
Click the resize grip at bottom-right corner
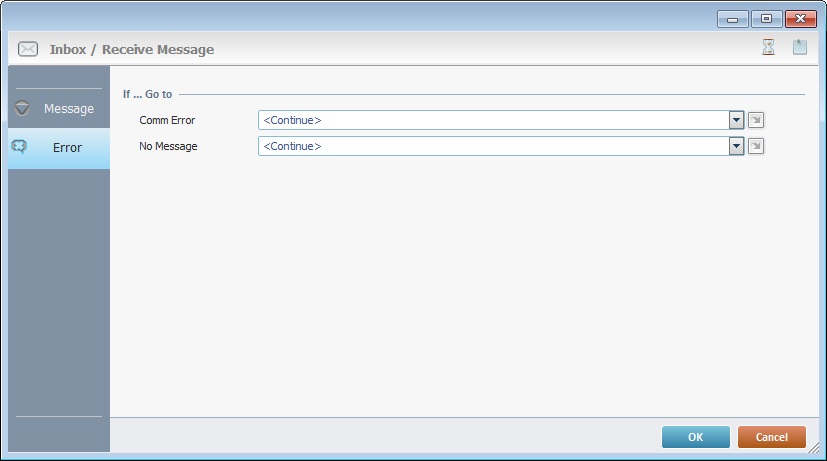pos(814,448)
